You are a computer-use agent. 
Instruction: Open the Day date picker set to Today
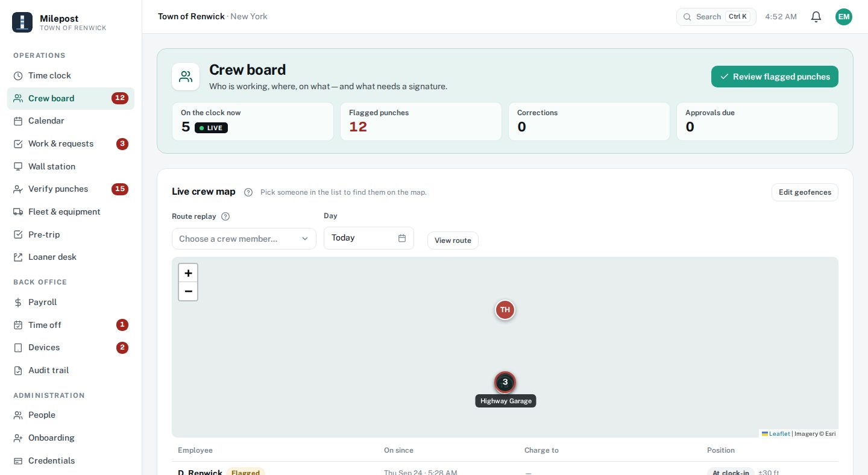369,238
